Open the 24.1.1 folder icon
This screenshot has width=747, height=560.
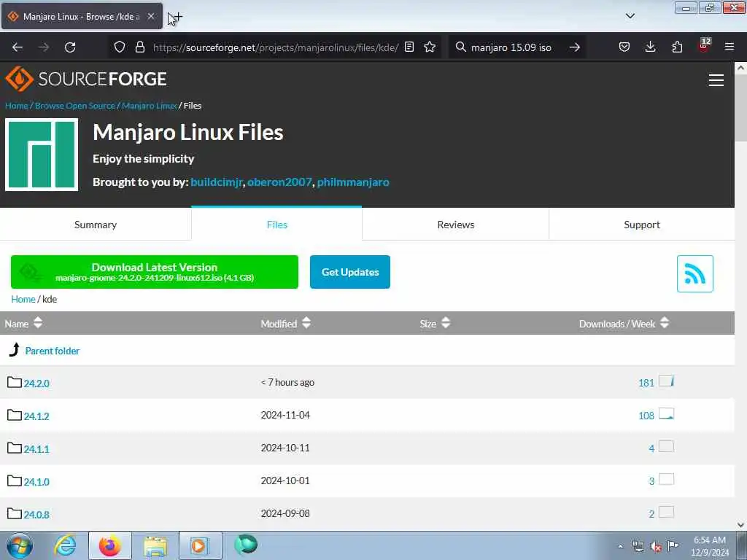coord(15,448)
